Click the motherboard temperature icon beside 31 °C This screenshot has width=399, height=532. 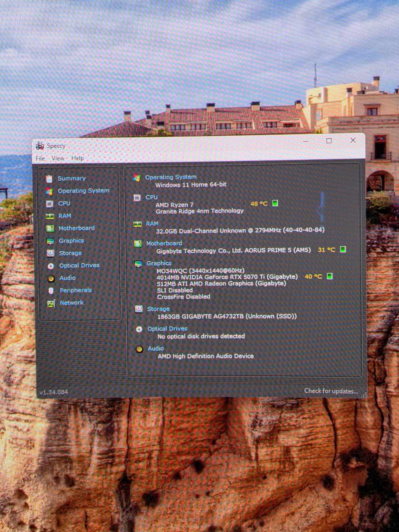(343, 249)
